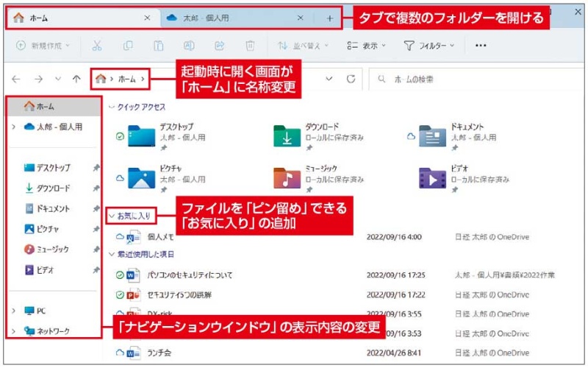Select ダウンロード in navigation pane
The width and height of the screenshot is (588, 368).
(53, 188)
